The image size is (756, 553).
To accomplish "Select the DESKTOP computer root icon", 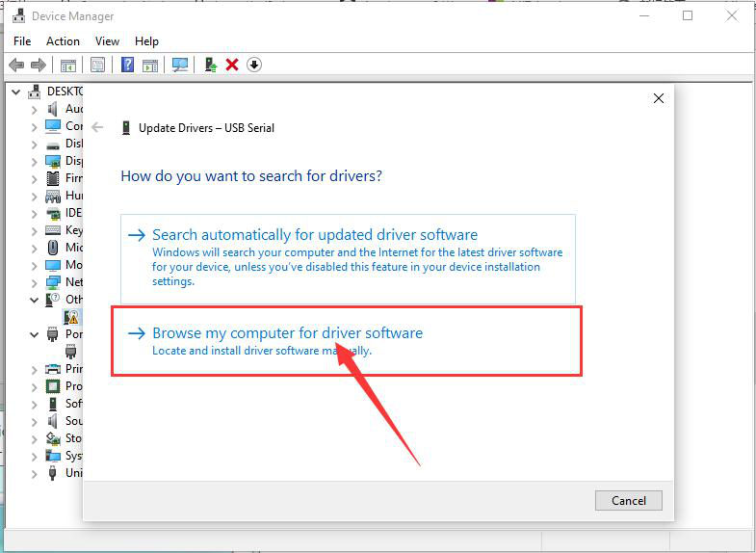I will pyautogui.click(x=35, y=92).
